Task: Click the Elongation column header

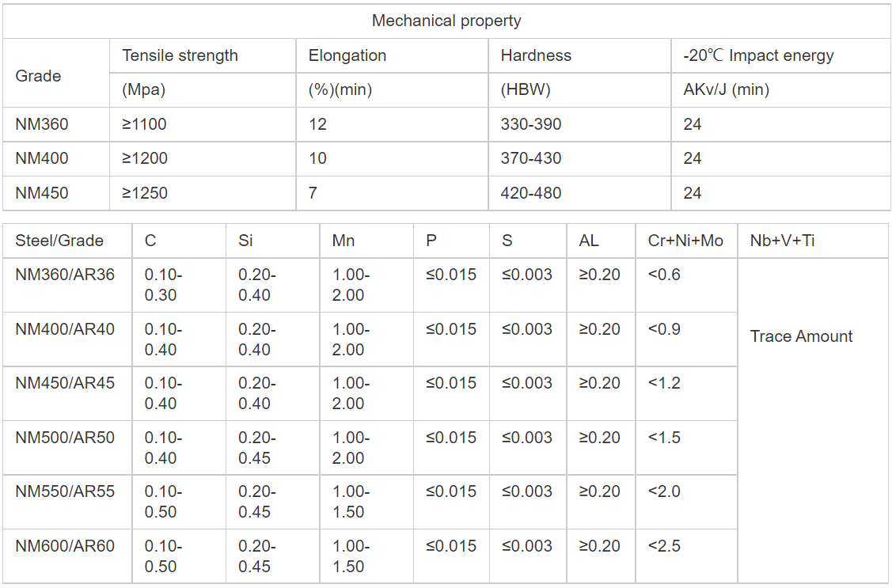Action: pyautogui.click(x=347, y=56)
